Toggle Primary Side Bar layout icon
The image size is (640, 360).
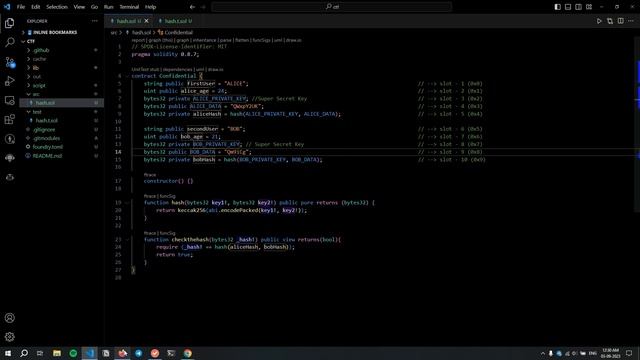tap(558, 7)
